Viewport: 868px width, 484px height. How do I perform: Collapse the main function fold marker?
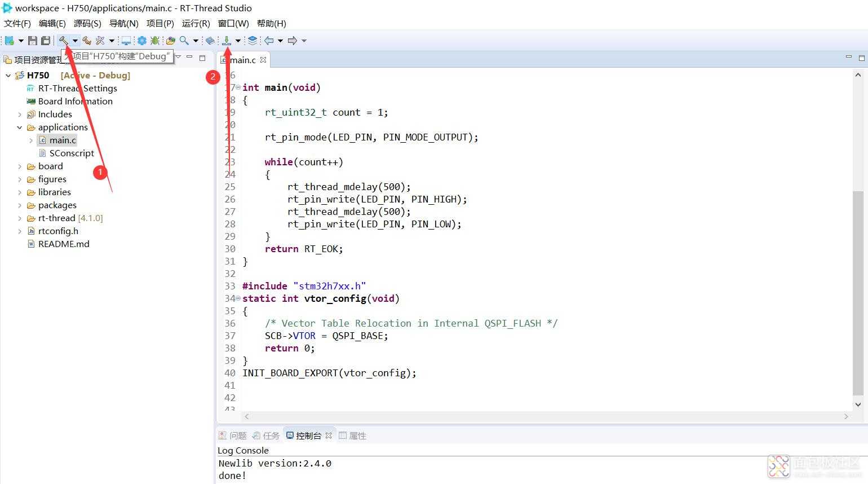(238, 87)
